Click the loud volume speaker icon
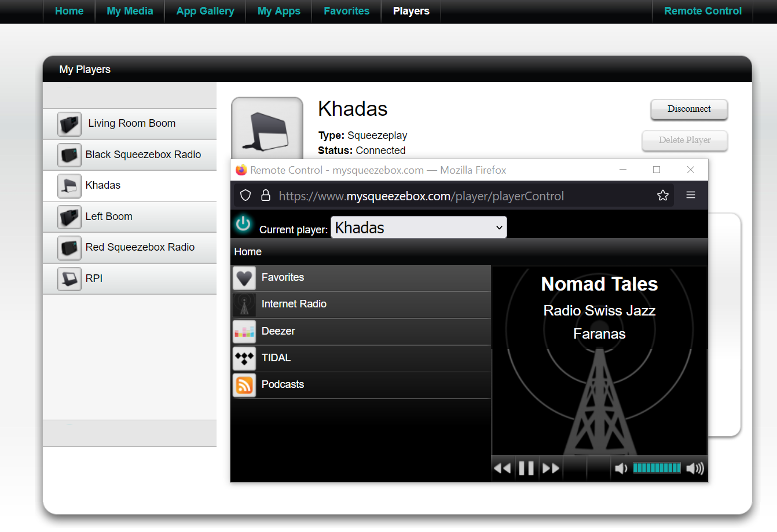This screenshot has height=532, width=777. [x=695, y=468]
